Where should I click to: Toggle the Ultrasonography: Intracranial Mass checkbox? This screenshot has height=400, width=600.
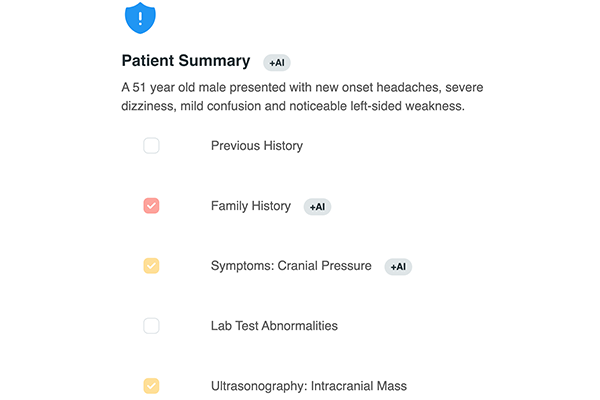[x=151, y=386]
